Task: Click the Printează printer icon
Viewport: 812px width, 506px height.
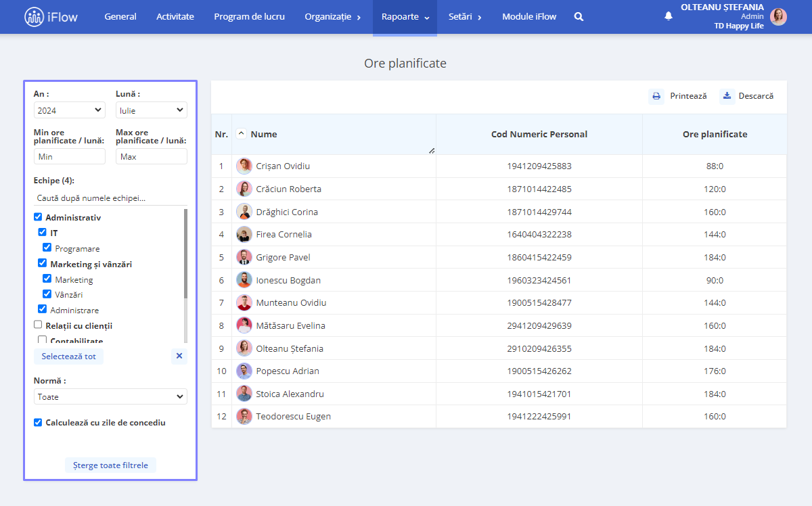Action: point(656,96)
